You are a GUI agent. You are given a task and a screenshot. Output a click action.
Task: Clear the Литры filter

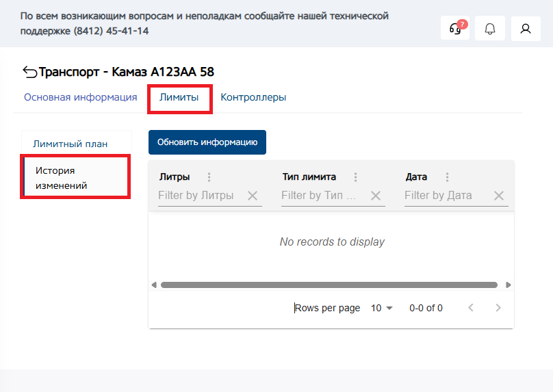pyautogui.click(x=253, y=196)
